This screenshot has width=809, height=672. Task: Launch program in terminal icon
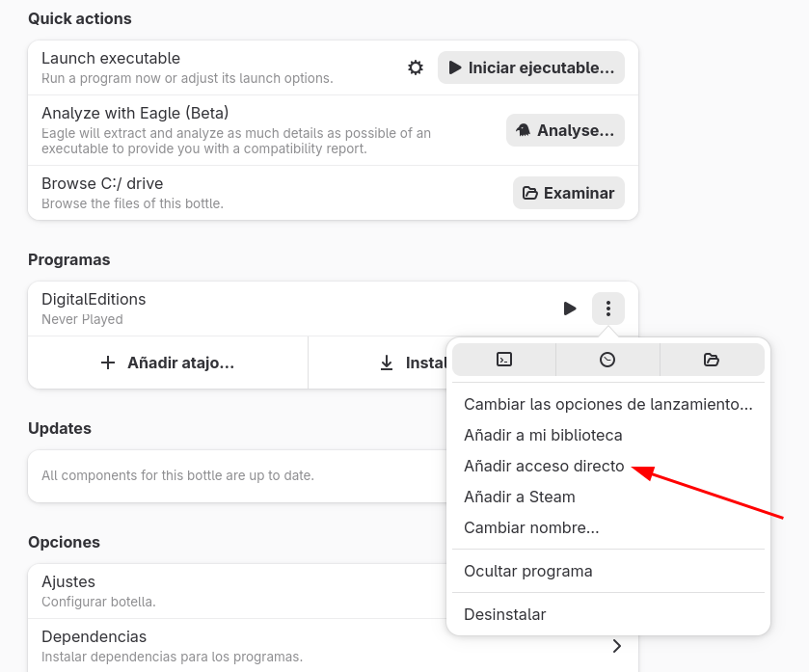pos(504,360)
